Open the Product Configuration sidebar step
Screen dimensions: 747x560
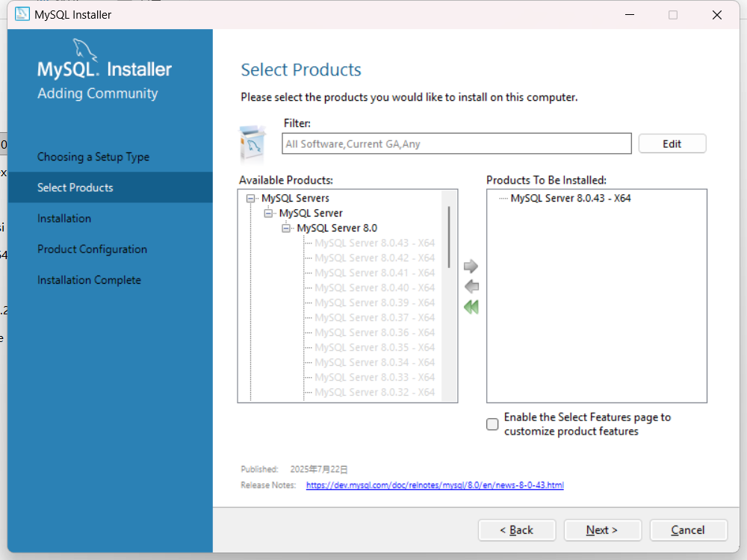(x=93, y=249)
